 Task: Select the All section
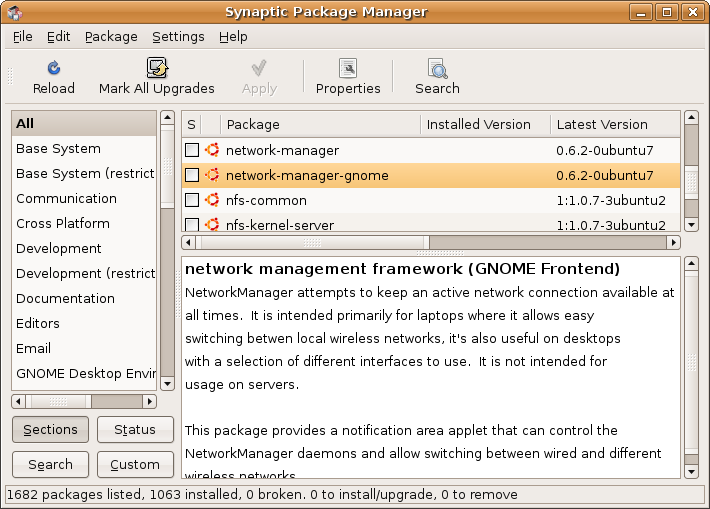coord(84,123)
